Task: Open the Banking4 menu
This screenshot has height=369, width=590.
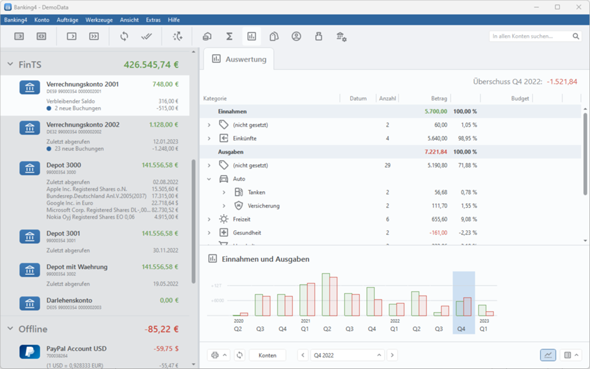Action: pos(15,20)
